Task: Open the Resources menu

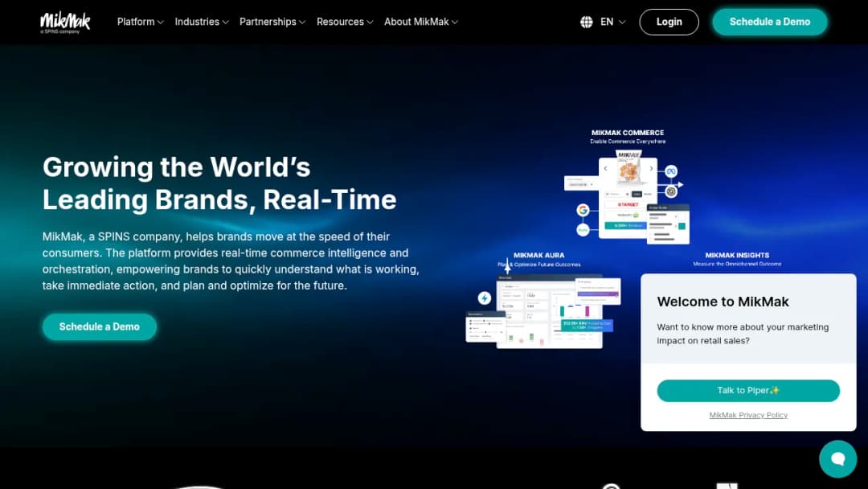Action: (345, 22)
